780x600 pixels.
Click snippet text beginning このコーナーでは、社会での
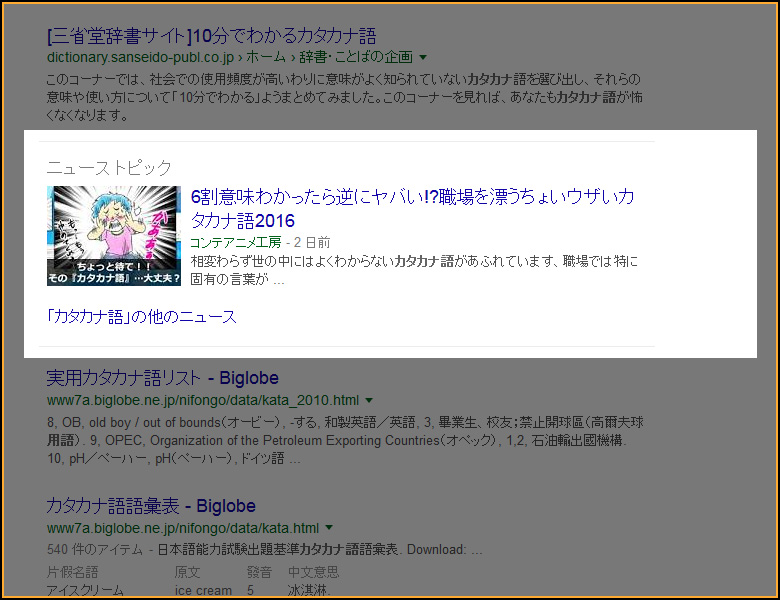[x=344, y=97]
